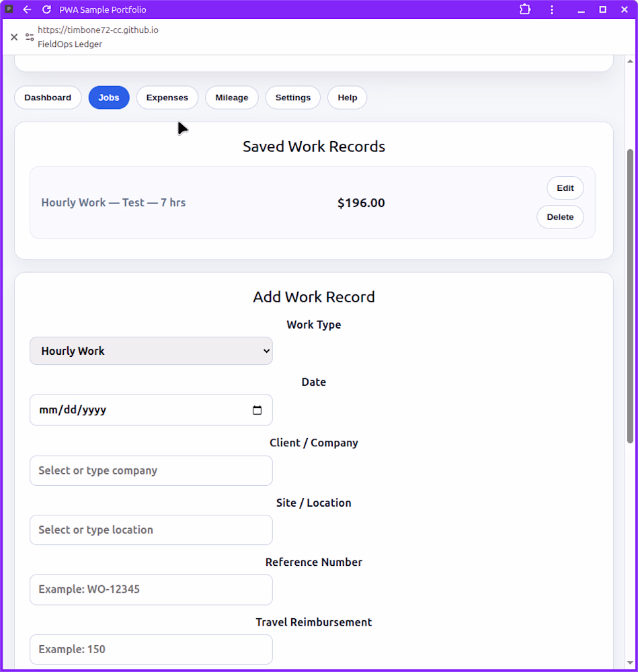Click 'Hourly Work — Test — 7 hrs' text
The height and width of the screenshot is (672, 638).
pyautogui.click(x=113, y=203)
